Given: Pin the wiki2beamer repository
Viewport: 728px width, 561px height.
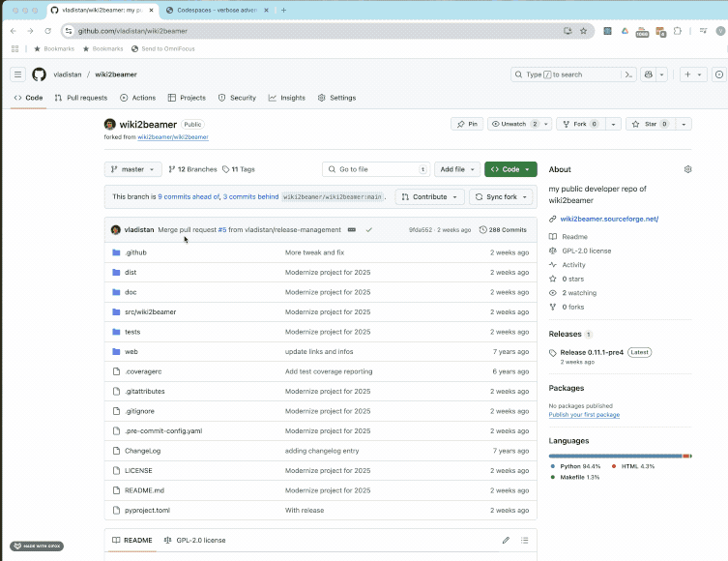Looking at the screenshot, I should point(467,124).
